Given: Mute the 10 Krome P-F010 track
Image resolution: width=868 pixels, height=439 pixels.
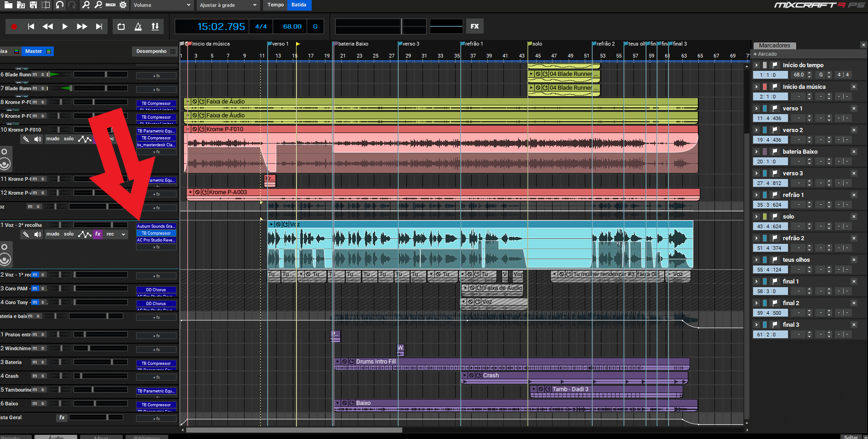Looking at the screenshot, I should (x=53, y=139).
